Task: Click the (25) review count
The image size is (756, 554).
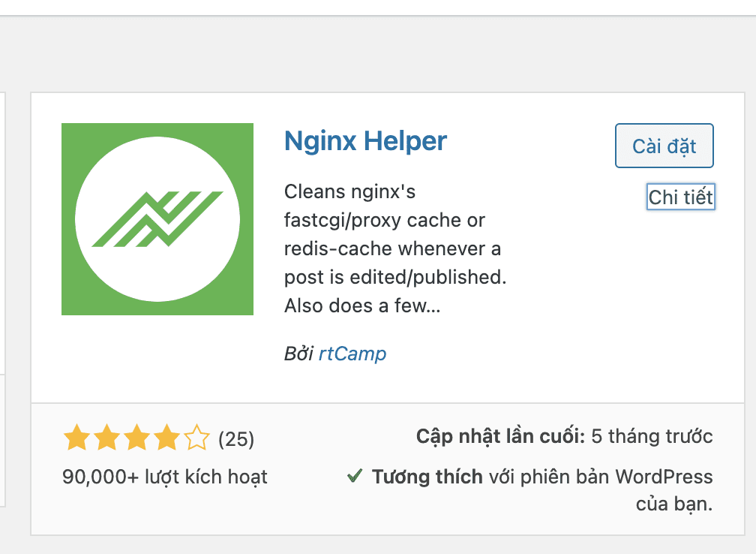Action: click(235, 438)
